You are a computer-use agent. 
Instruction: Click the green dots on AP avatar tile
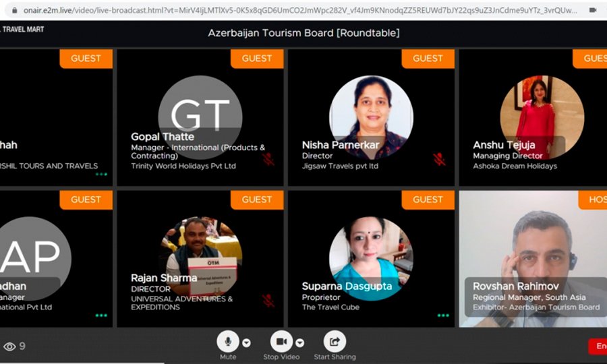[101, 315]
